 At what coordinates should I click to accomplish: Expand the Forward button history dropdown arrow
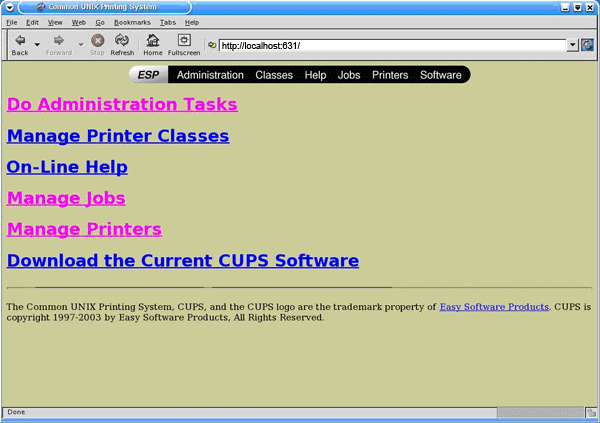[80, 44]
